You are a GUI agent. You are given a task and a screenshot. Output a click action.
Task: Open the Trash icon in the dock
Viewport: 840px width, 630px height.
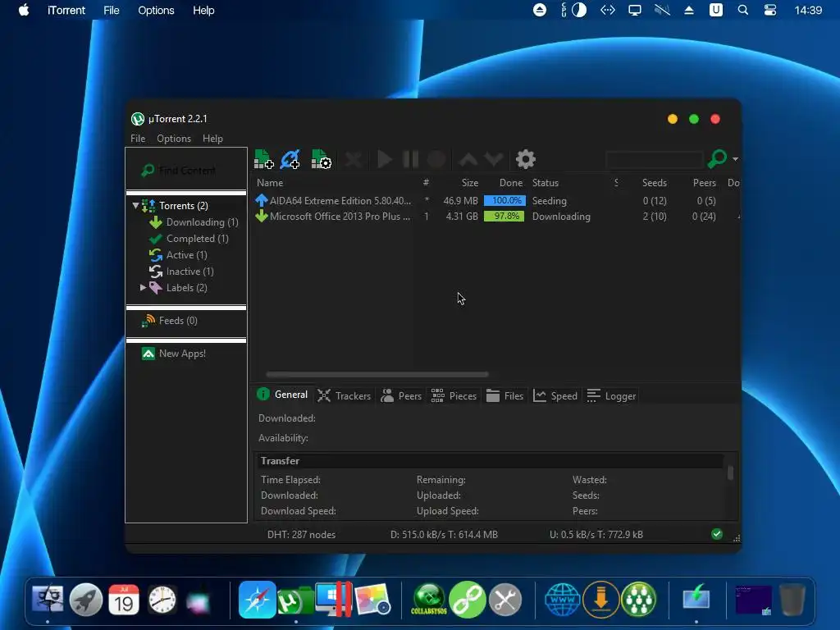pos(792,600)
